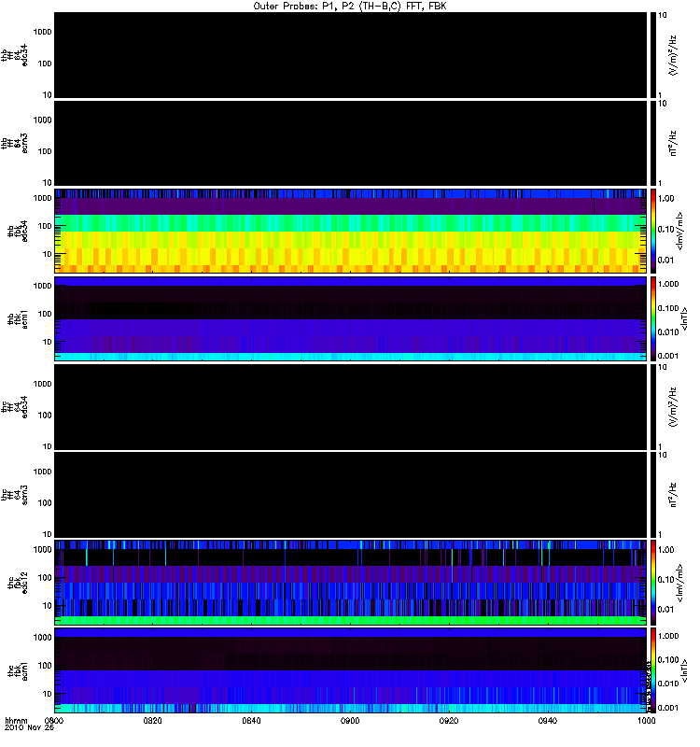Image resolution: width=700 pixels, height=747 pixels.
Task: Click the 'hhmm' axis label
Action: [16, 720]
